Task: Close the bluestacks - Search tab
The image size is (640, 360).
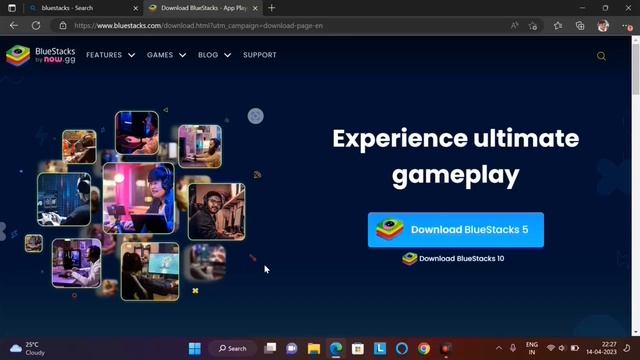Action: [136, 8]
